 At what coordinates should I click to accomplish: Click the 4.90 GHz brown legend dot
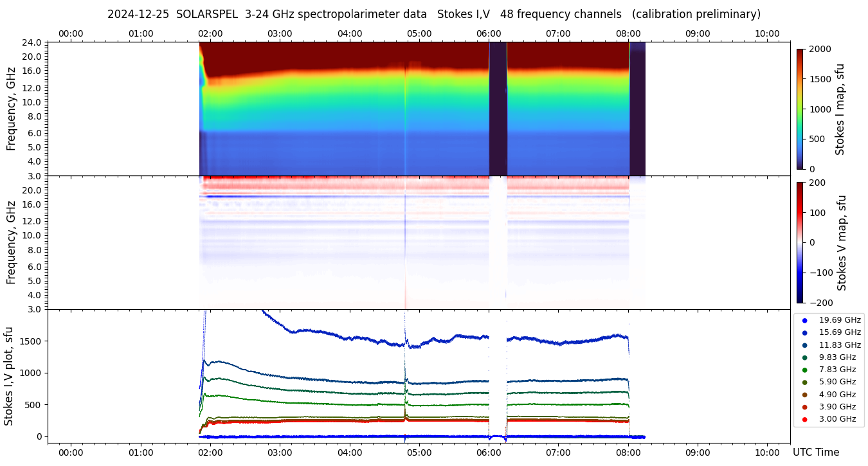pyautogui.click(x=804, y=395)
